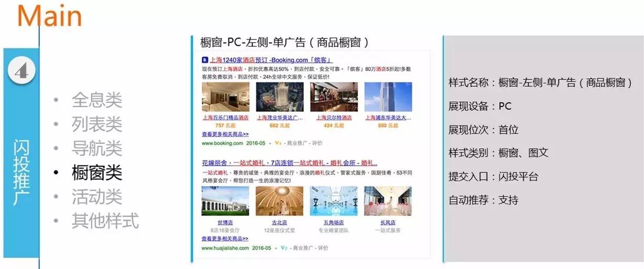Expand dropdown arrow next to booking.com date

pos(270,143)
